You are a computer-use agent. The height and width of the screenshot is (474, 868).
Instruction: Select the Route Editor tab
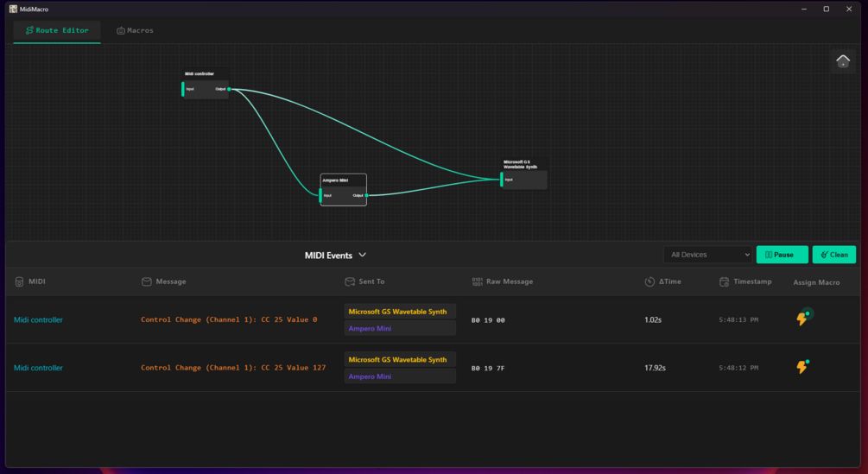coord(57,30)
